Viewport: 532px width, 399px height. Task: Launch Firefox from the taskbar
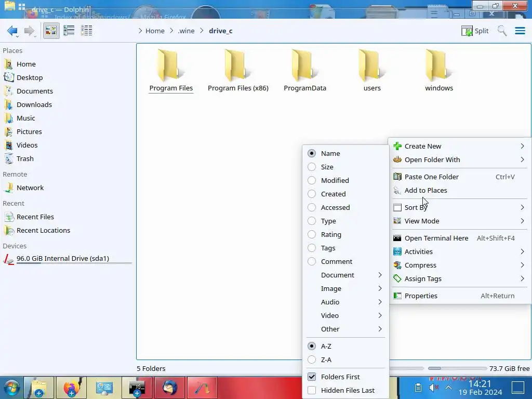click(x=71, y=388)
